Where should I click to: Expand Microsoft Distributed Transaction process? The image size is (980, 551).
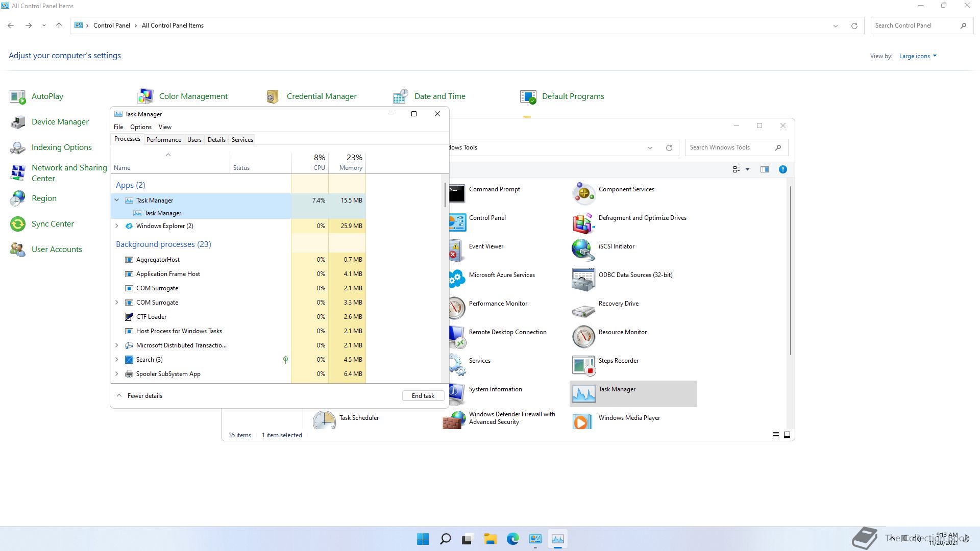point(117,345)
